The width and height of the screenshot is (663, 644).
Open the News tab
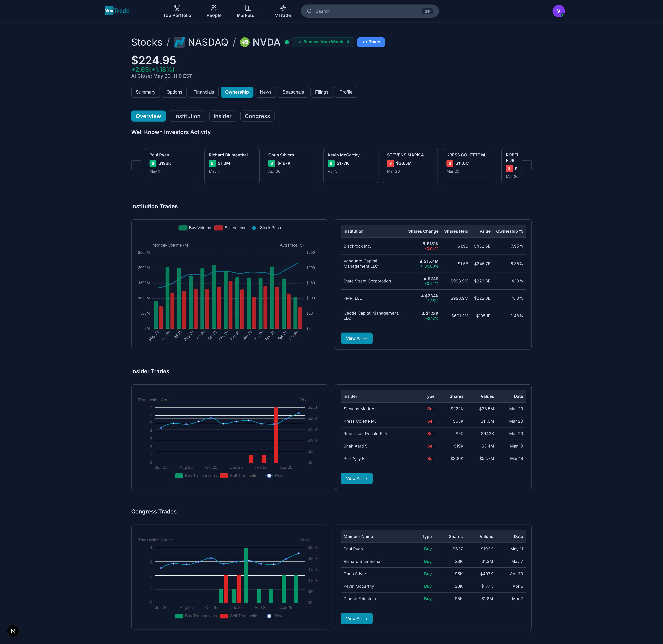[x=266, y=92]
